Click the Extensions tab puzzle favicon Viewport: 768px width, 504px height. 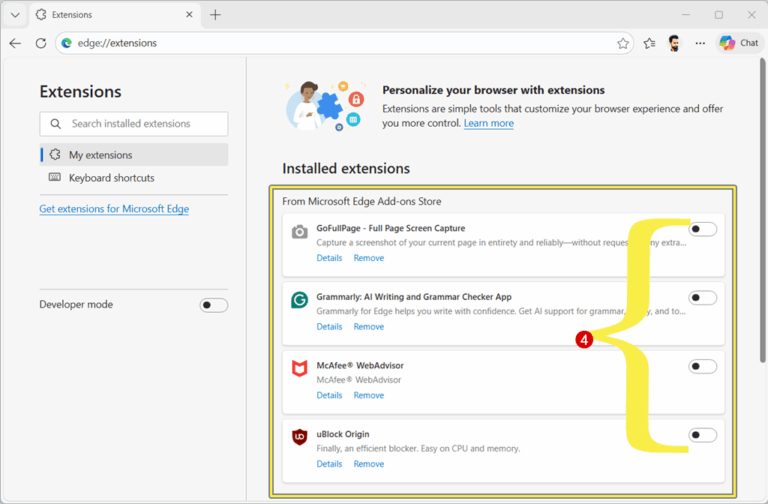[x=41, y=15]
